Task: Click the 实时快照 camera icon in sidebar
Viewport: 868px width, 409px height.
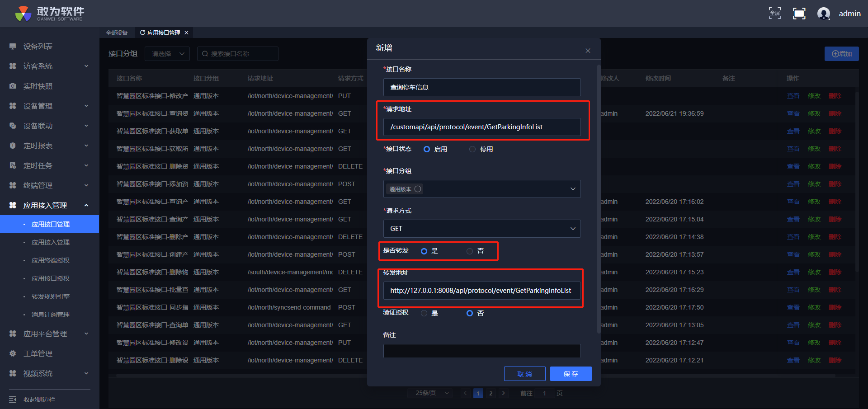Action: [13, 86]
